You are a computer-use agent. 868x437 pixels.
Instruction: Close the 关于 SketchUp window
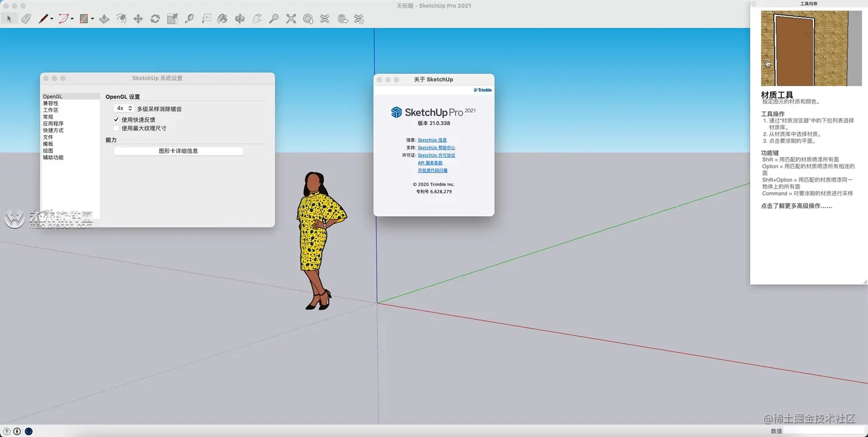click(x=379, y=80)
